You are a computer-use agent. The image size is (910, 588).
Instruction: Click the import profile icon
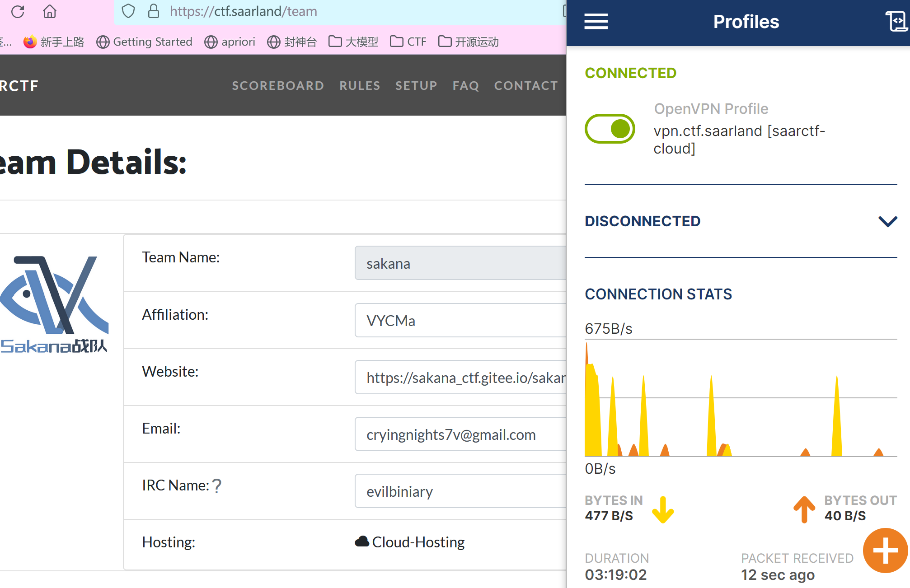tap(896, 21)
